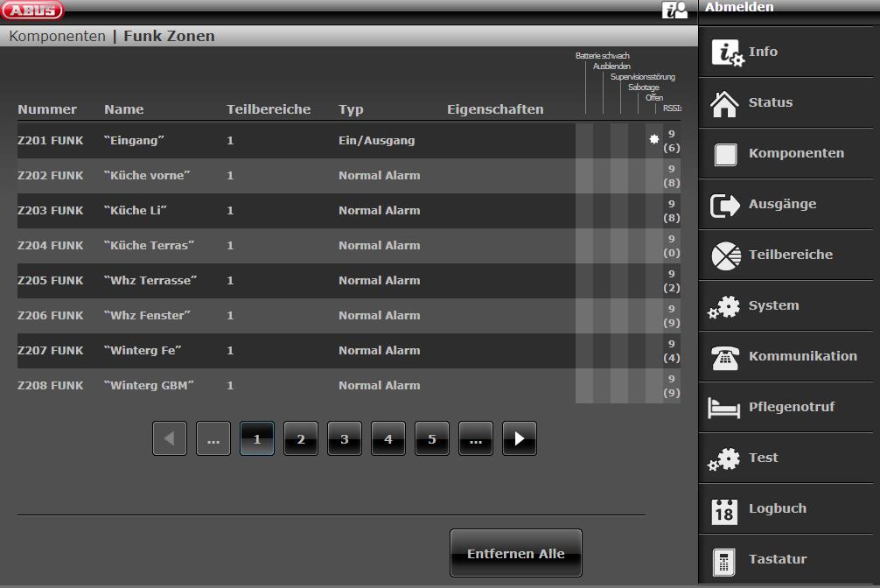880x588 pixels.
Task: Click the Info icon in sidebar
Action: coord(726,52)
